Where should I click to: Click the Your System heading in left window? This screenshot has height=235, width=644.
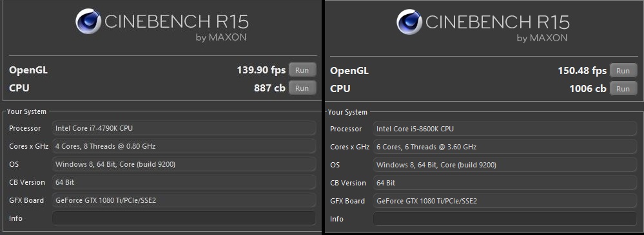26,111
